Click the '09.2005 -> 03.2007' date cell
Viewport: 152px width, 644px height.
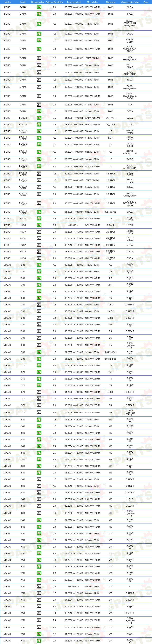pyautogui.click(x=74, y=159)
